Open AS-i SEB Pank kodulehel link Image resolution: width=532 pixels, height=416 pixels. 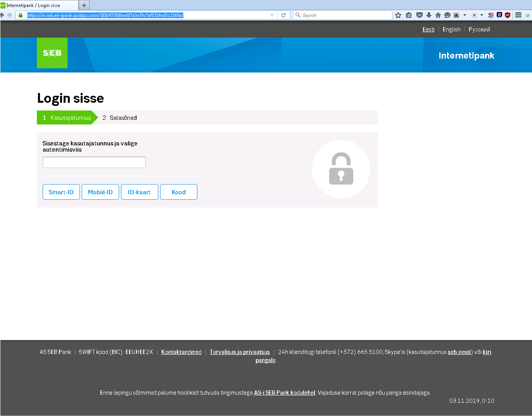[x=285, y=393]
